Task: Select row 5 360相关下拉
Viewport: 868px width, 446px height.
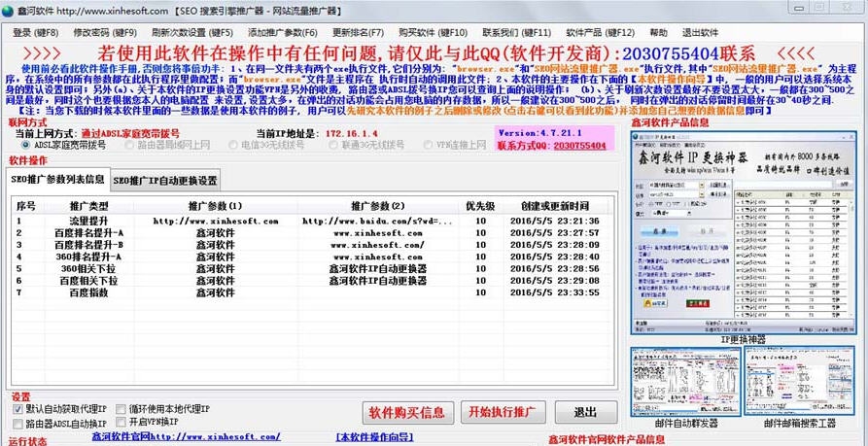Action: (x=310, y=268)
